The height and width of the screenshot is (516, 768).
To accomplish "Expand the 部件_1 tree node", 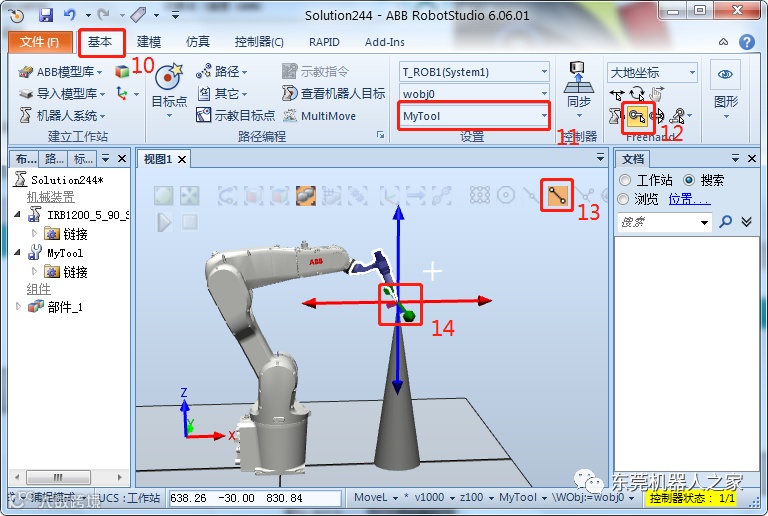I will coord(18,306).
